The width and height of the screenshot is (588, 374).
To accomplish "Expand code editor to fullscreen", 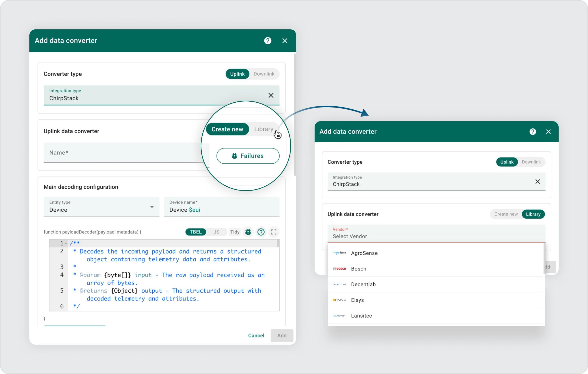I will [274, 232].
